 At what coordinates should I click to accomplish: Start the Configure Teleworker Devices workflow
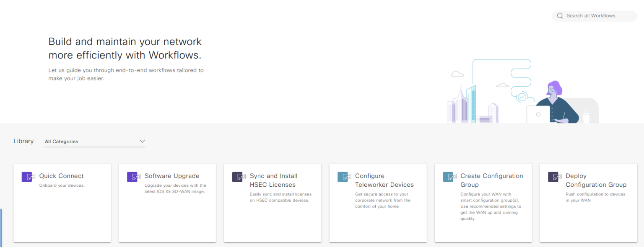point(378,203)
